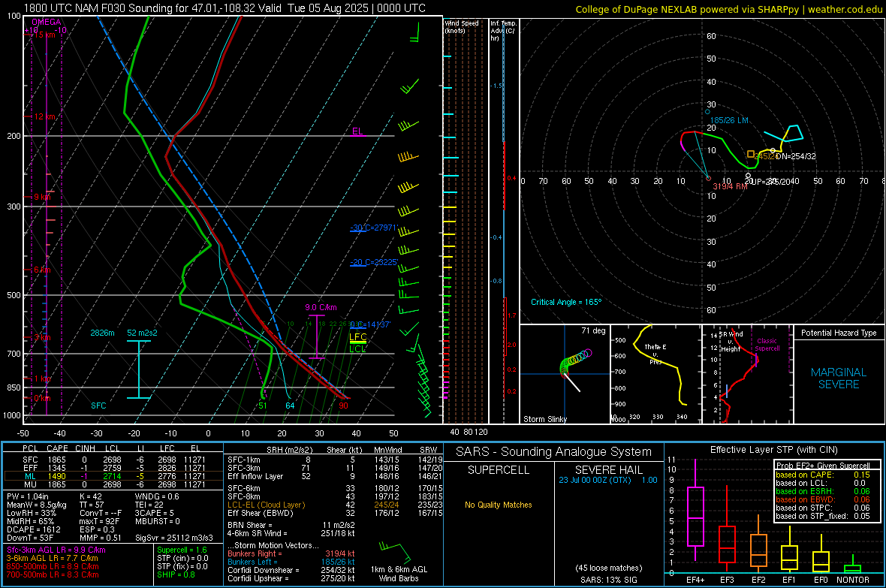Click the maxT = 92F value

(x=99, y=521)
